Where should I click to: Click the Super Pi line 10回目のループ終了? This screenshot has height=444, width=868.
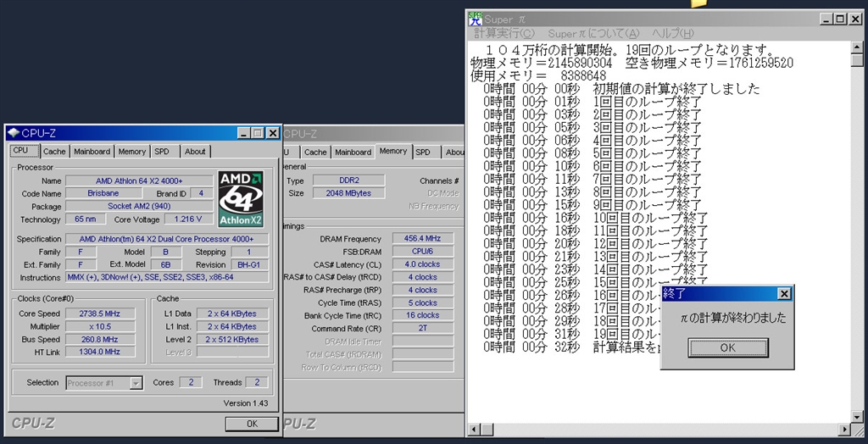click(x=650, y=218)
